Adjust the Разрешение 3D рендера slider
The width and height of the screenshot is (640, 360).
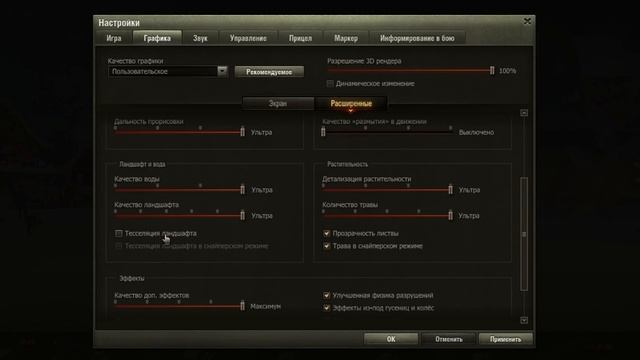point(410,71)
